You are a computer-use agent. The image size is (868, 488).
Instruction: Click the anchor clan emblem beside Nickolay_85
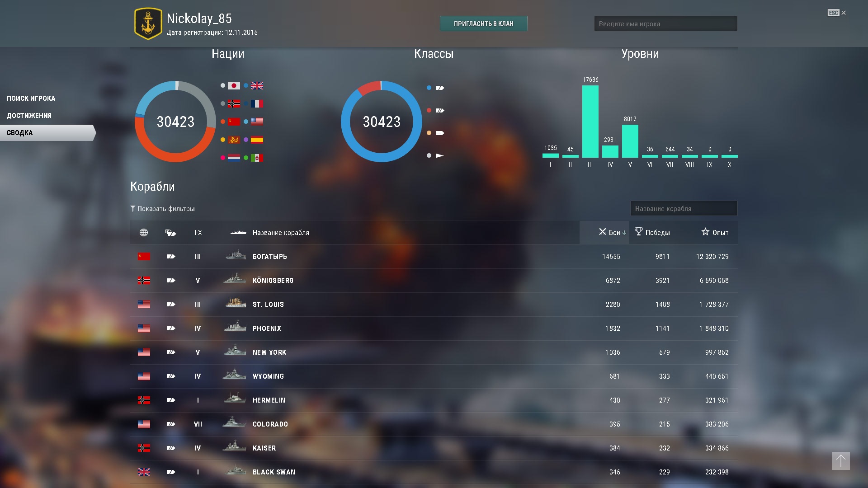[x=148, y=23]
